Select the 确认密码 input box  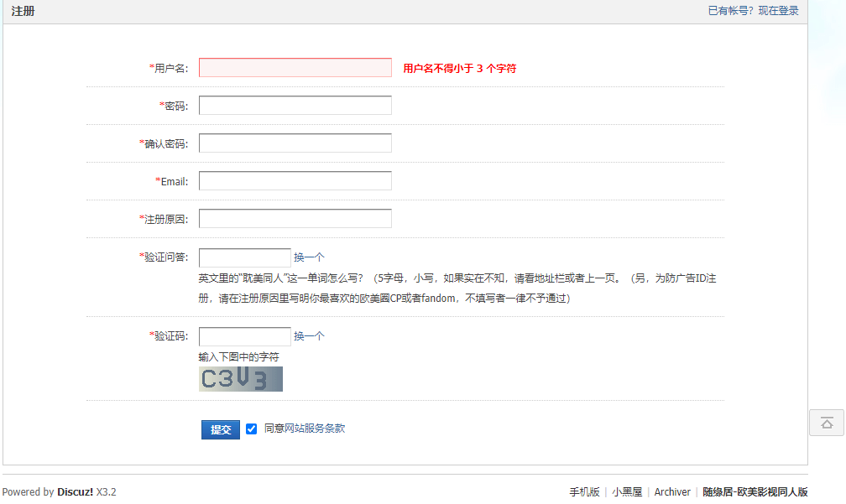pyautogui.click(x=295, y=143)
